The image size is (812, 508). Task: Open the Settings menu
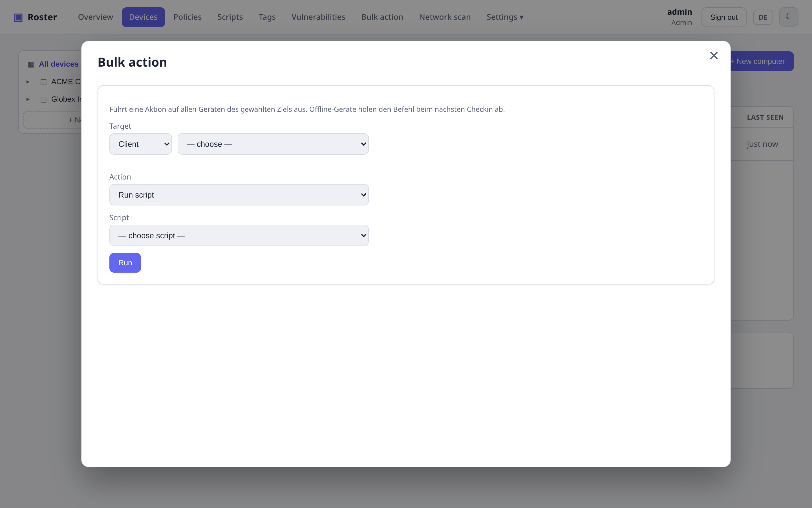point(505,17)
